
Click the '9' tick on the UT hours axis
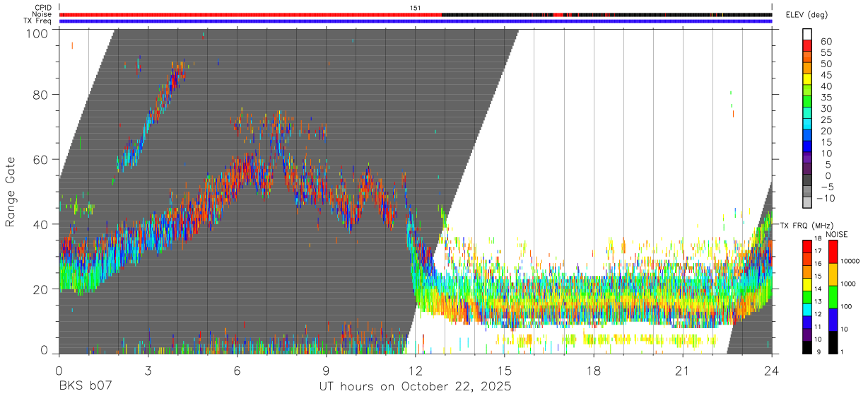point(327,370)
